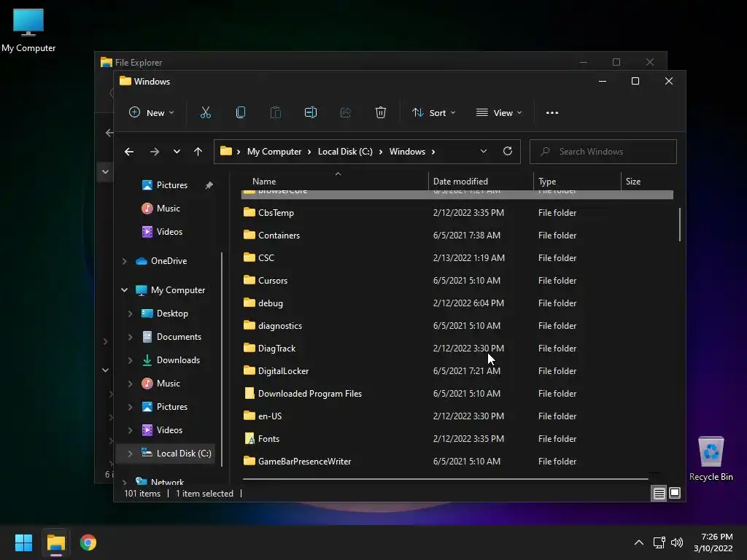747x560 pixels.
Task: Select the Containers folder row
Action: coord(457,236)
